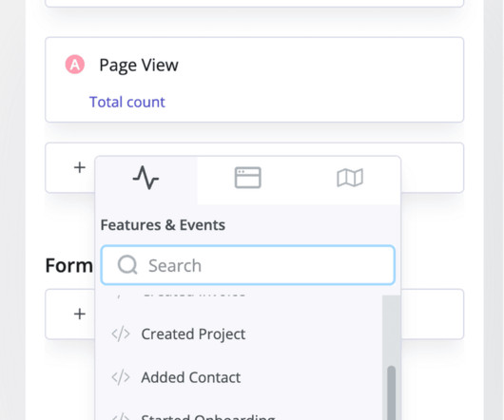Click the event list scrollbar thumb
The image size is (504, 420).
(x=391, y=392)
